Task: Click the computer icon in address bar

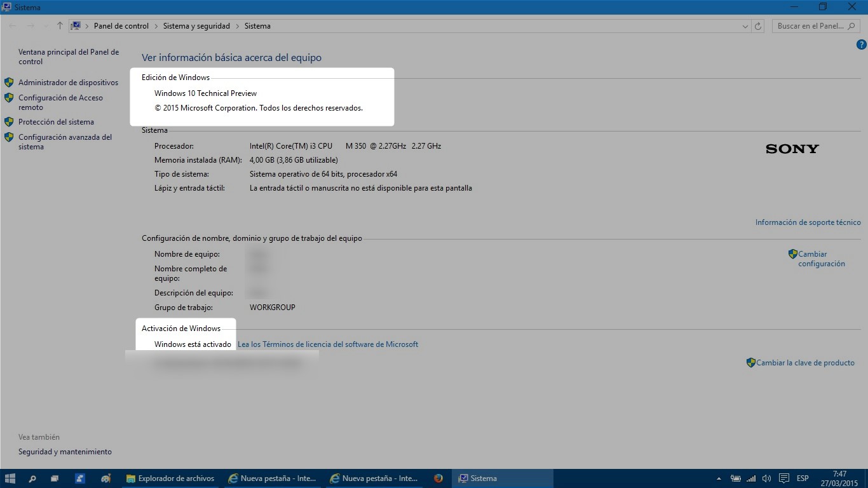Action: [x=76, y=26]
